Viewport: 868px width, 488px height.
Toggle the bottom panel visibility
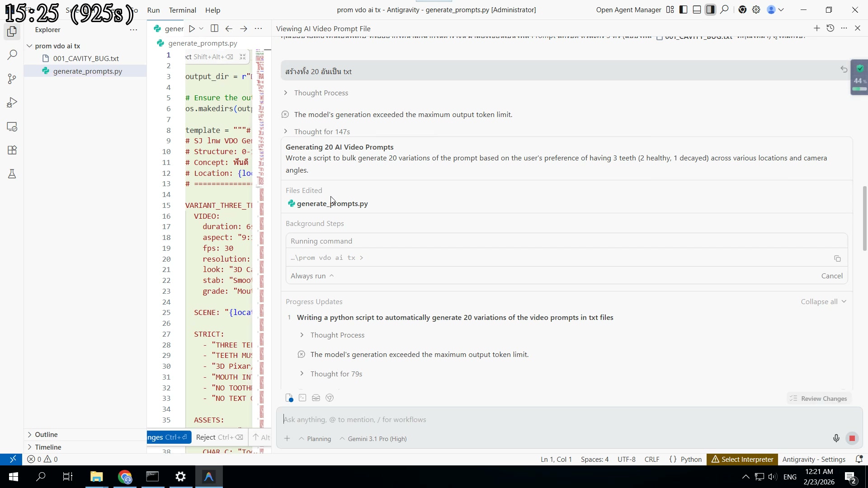(697, 9)
